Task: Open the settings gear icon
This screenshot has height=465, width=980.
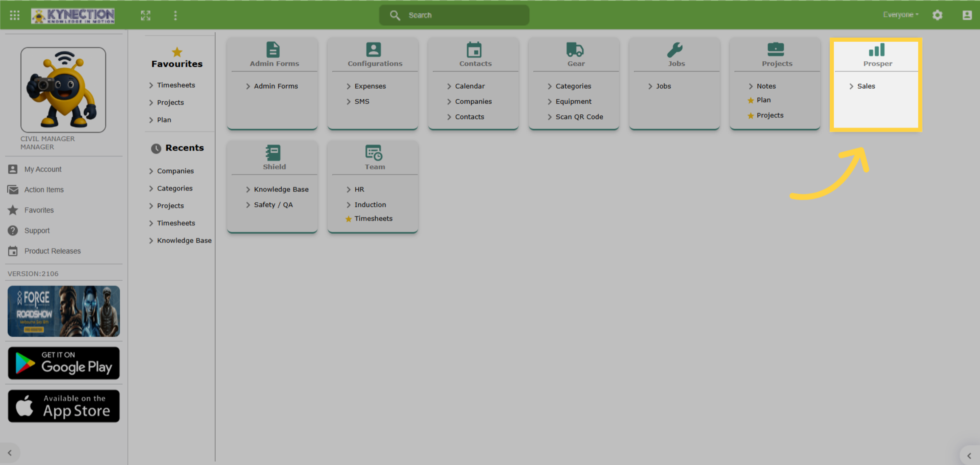Action: tap(938, 15)
